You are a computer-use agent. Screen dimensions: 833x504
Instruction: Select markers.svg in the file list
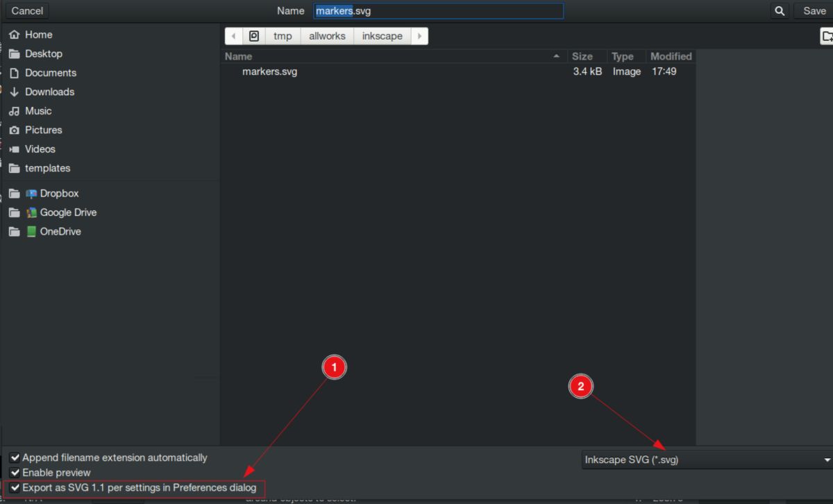click(x=269, y=72)
